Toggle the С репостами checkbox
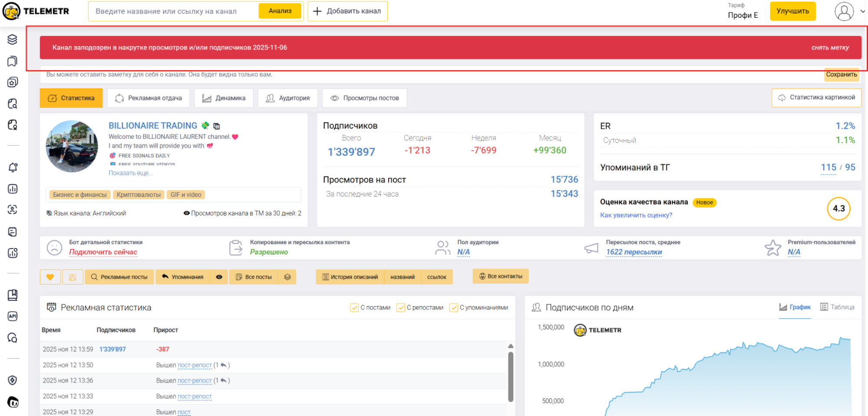Image resolution: width=868 pixels, height=416 pixels. 400,308
